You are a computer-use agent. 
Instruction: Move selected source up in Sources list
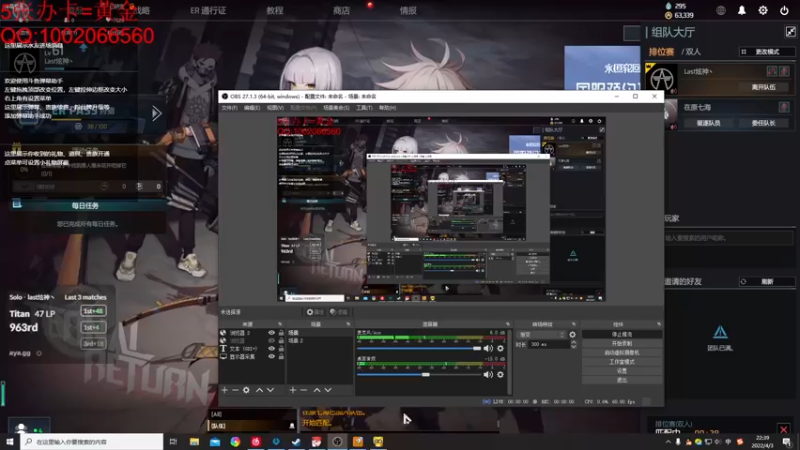[259, 390]
